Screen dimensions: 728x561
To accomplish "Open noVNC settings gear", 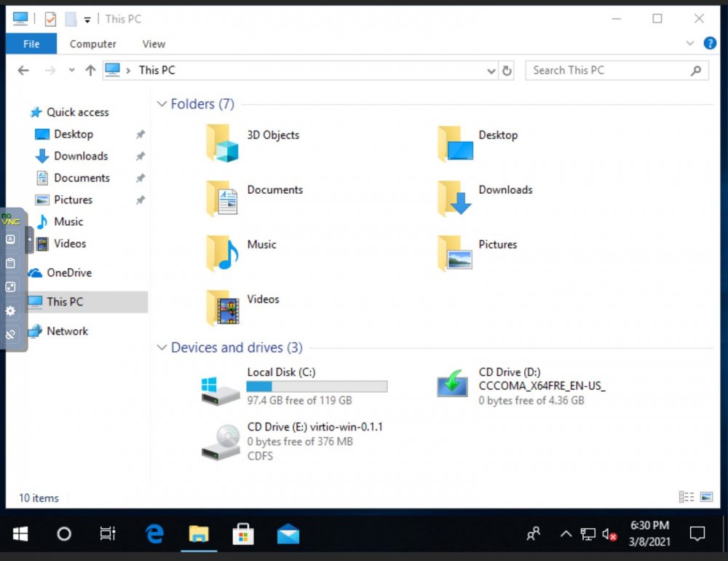I will click(x=10, y=310).
